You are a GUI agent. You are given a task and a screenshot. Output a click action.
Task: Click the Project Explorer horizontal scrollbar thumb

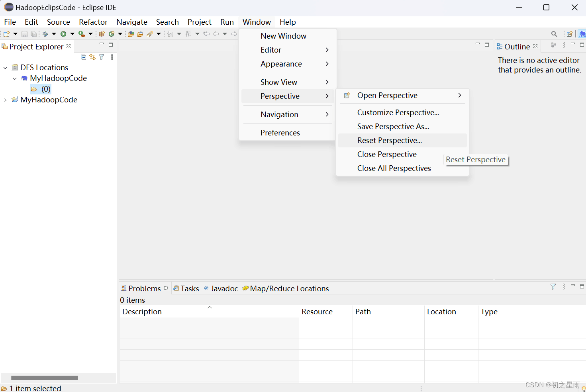(45, 378)
